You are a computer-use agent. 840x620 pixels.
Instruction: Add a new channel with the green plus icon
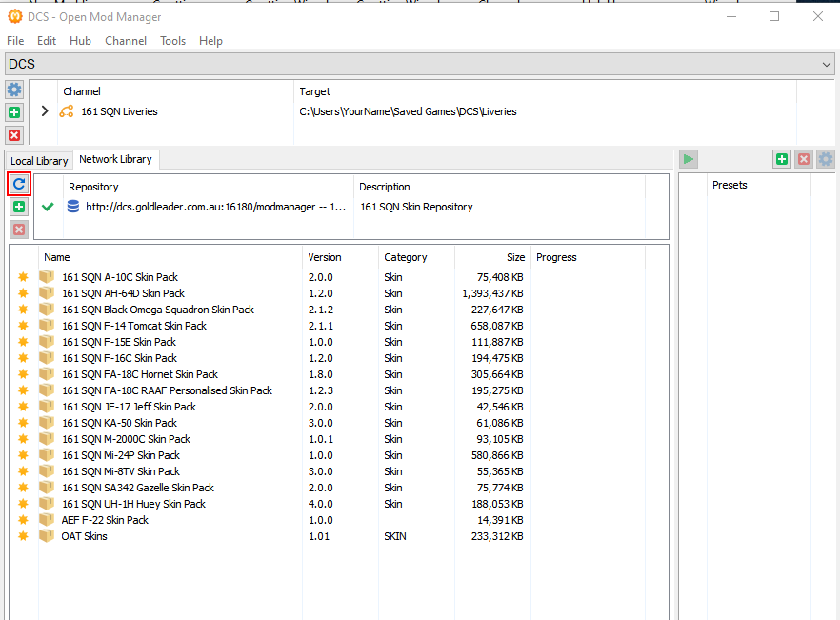(13, 111)
